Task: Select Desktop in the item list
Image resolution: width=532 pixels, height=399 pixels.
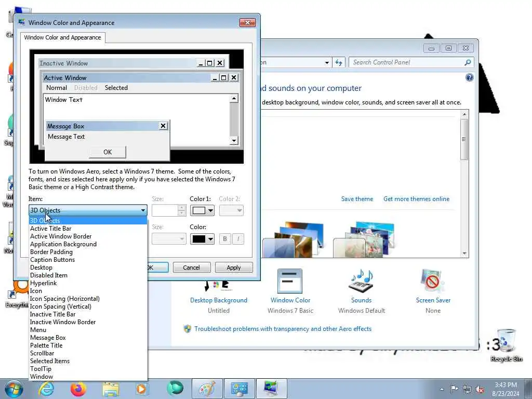Action: coord(88,268)
